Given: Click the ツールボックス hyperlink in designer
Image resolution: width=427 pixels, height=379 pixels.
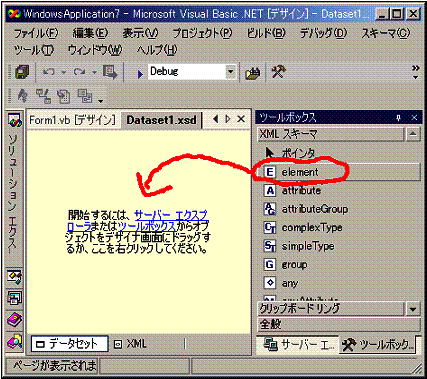Looking at the screenshot, I should [147, 226].
